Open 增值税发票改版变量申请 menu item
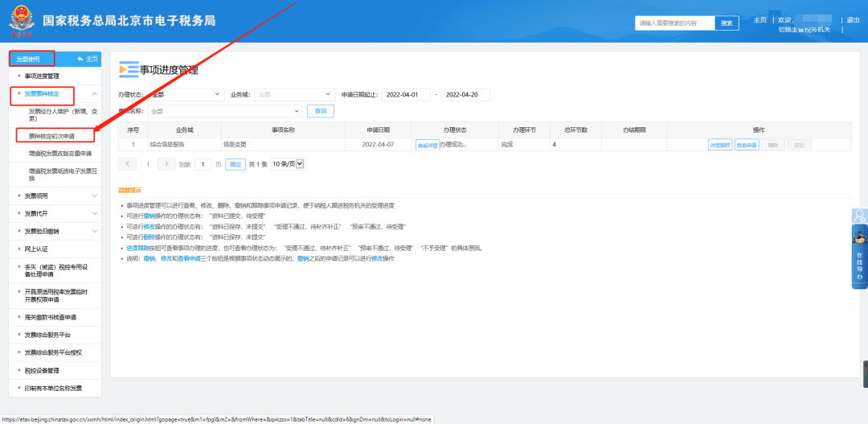The width and height of the screenshot is (868, 424). 60,153
